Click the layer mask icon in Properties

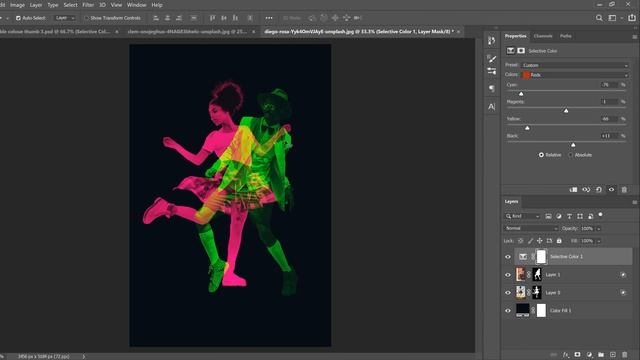[521, 51]
